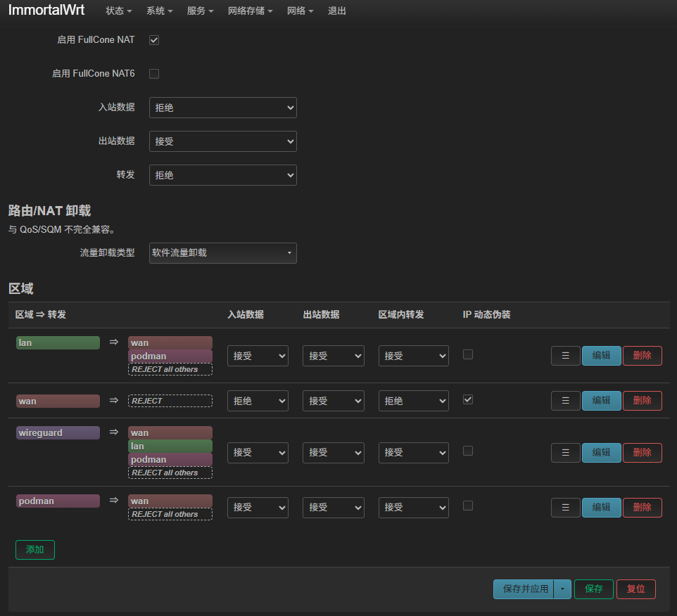
Task: Click 添加 to add a zone
Action: (34, 550)
